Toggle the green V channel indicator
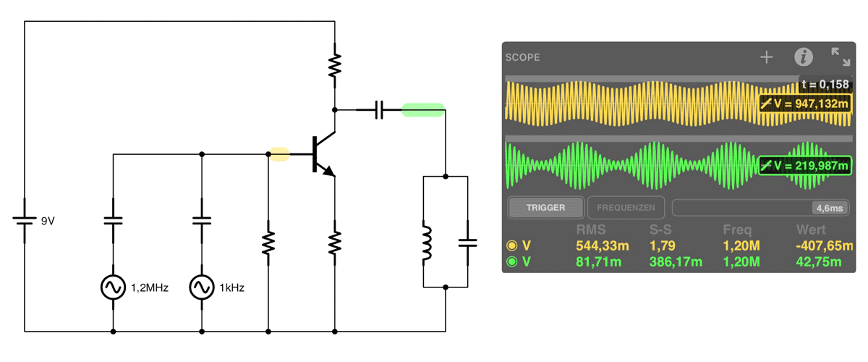Screen dimensions: 868x362 [x=512, y=261]
